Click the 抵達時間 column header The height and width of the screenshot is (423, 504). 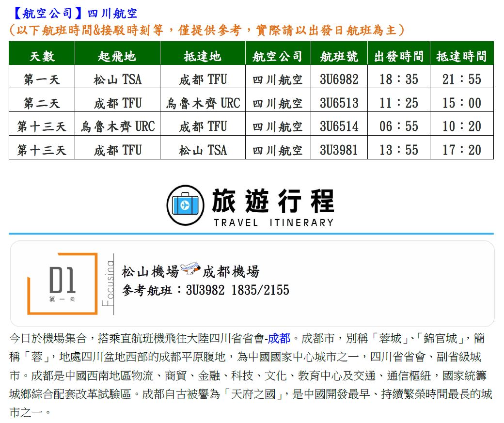(x=461, y=56)
